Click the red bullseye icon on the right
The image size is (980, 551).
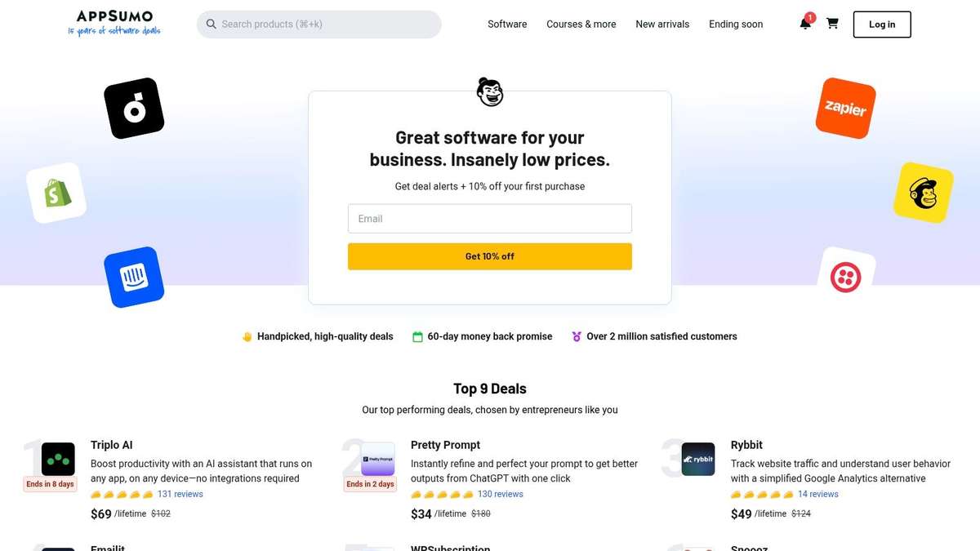click(x=846, y=277)
